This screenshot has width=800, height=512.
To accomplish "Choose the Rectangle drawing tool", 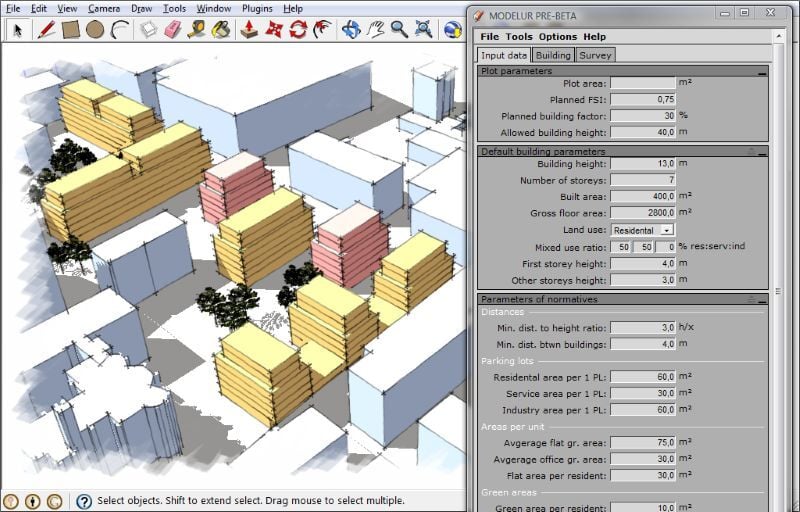I will point(71,29).
